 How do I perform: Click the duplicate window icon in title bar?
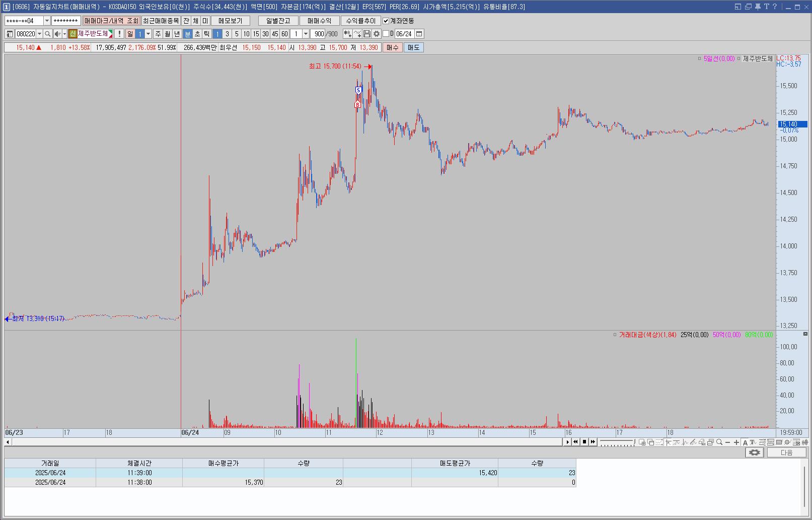pos(748,7)
